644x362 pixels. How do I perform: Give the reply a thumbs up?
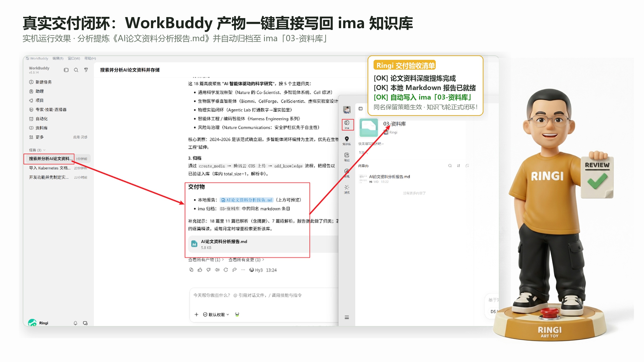200,270
